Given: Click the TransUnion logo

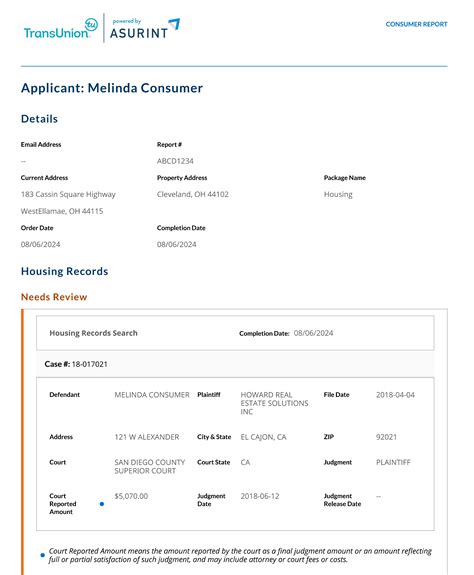Looking at the screenshot, I should [x=60, y=29].
